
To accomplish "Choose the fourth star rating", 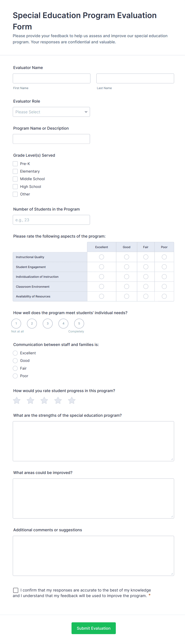I will tap(58, 400).
